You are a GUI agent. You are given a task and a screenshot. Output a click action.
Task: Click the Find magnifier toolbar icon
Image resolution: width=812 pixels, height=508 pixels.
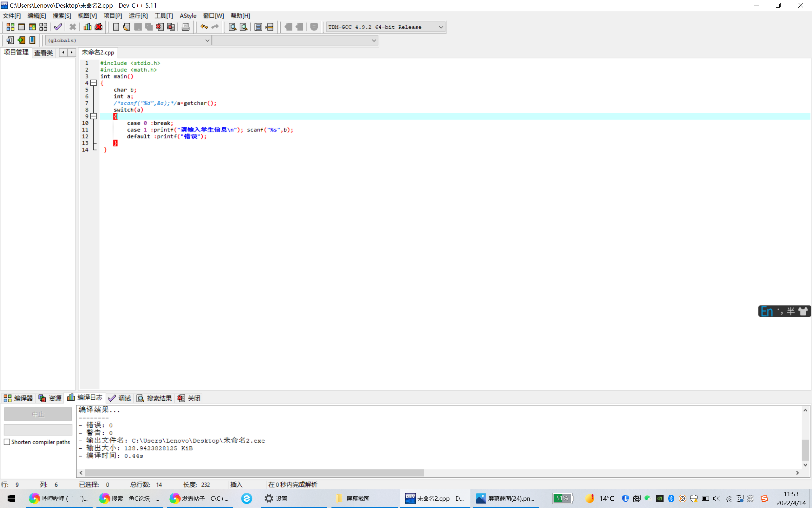232,27
